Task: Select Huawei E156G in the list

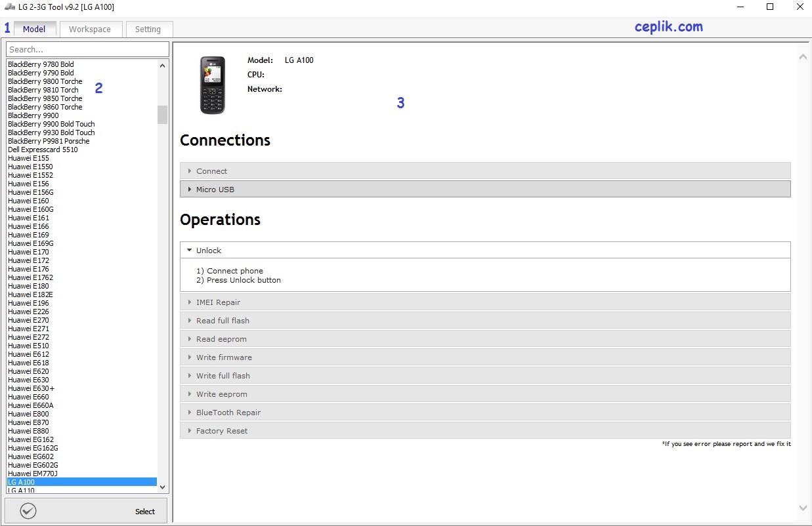Action: click(31, 192)
